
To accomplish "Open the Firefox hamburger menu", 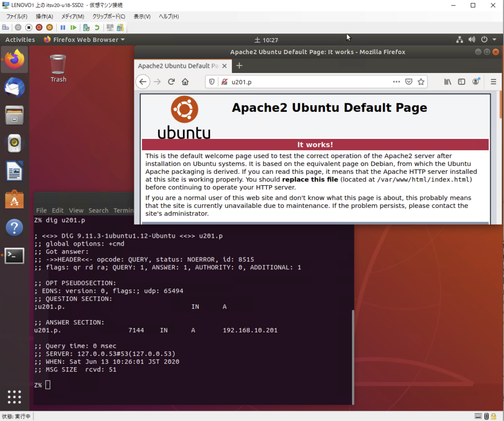I will click(493, 82).
